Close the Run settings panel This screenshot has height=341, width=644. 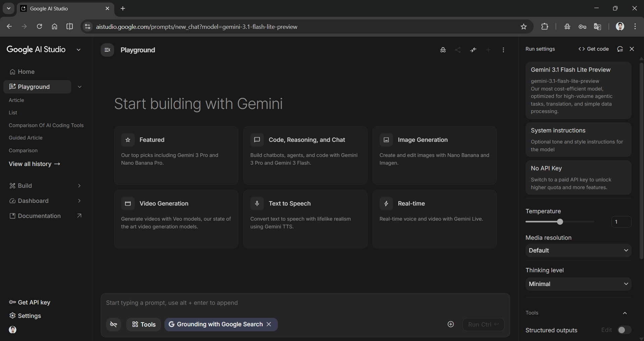point(632,49)
